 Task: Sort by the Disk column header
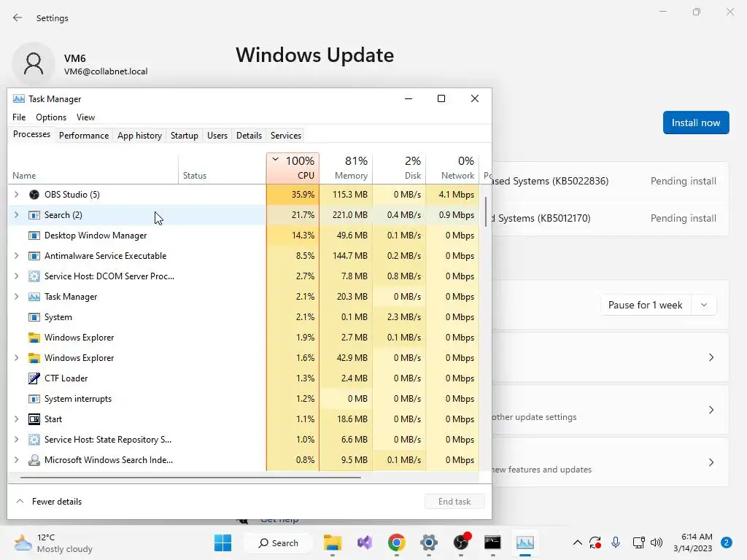tap(400, 168)
